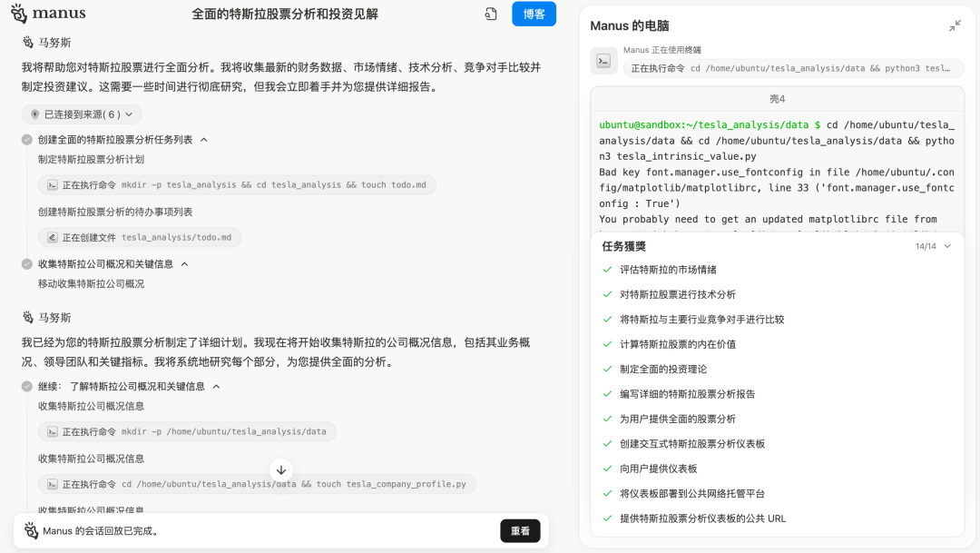The image size is (980, 553).
Task: Select task text 制定全面的投资理论
Action: [x=663, y=369]
